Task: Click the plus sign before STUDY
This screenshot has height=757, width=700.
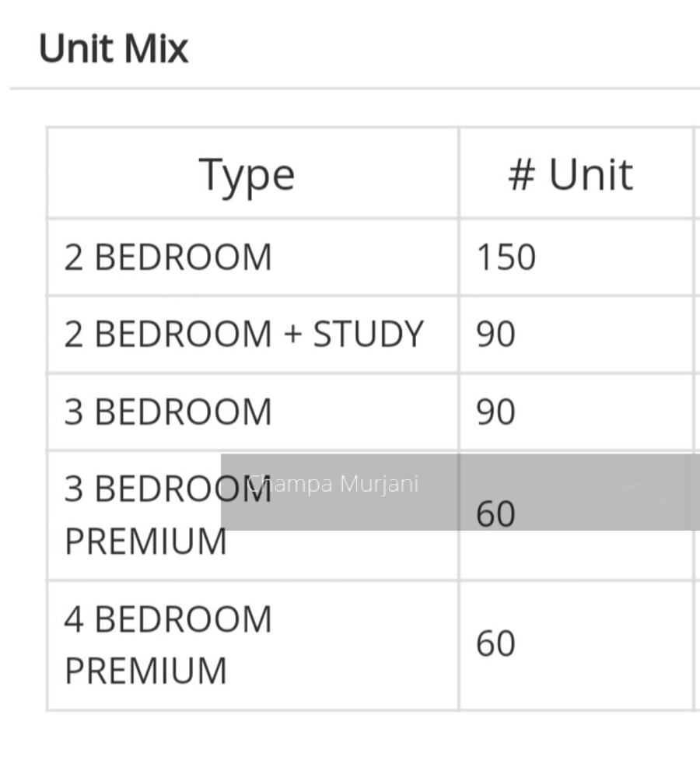Action: coord(292,335)
